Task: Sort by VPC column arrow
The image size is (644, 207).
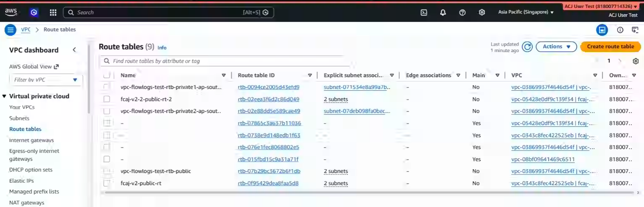Action: [x=595, y=76]
